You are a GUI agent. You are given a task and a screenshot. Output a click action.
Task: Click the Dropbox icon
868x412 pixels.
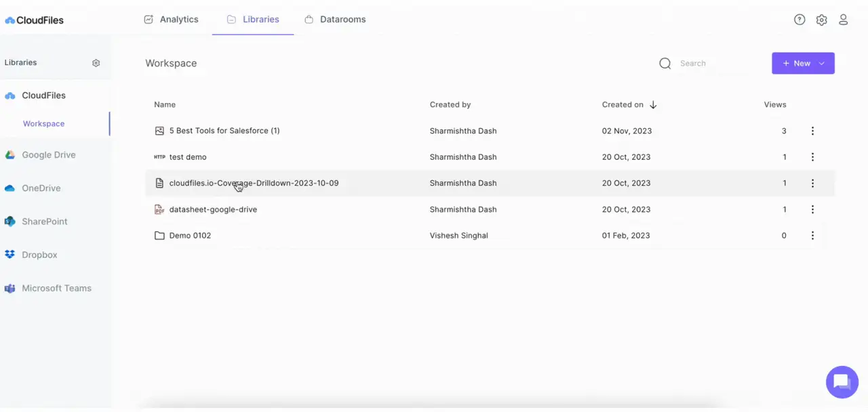coord(9,255)
